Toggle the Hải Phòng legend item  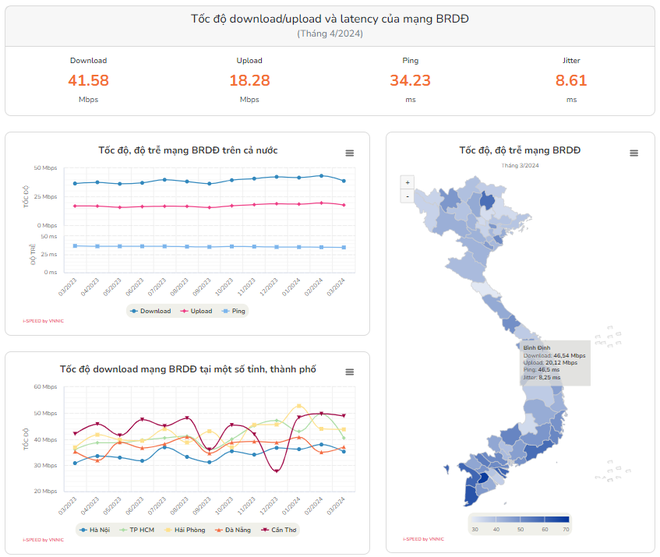click(x=185, y=529)
